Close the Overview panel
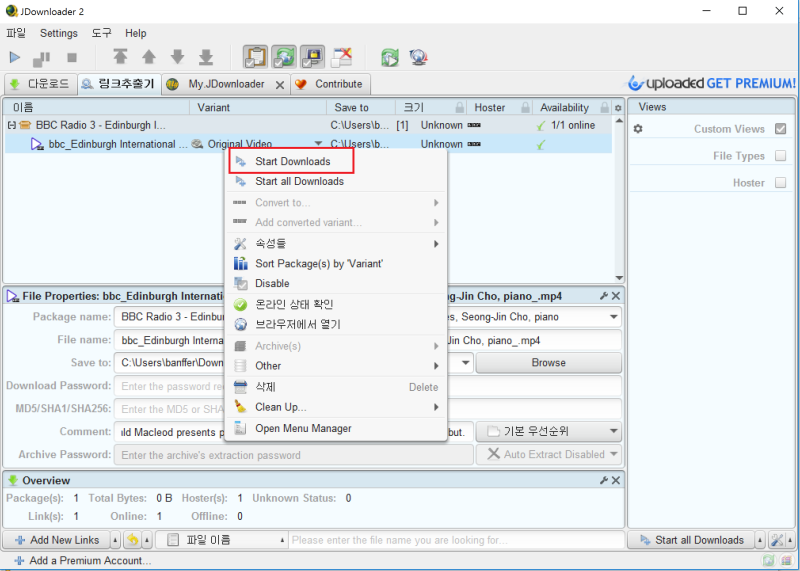Screen dimensions: 800x571 (x=616, y=480)
